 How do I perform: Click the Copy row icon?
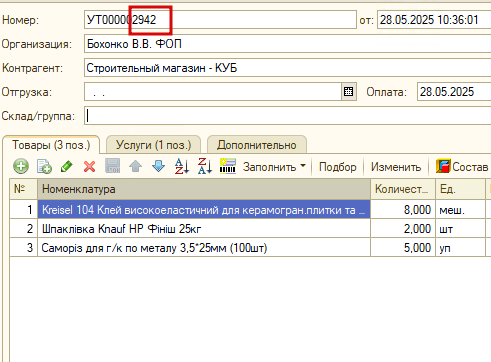point(44,166)
